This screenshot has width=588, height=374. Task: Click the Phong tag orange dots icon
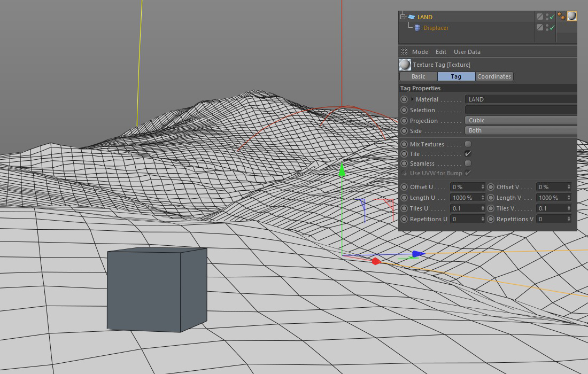[561, 16]
